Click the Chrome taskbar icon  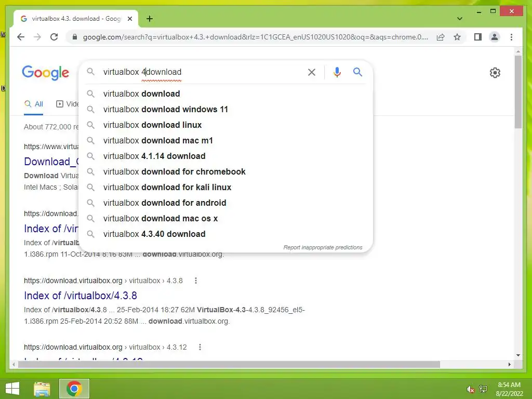(x=74, y=389)
